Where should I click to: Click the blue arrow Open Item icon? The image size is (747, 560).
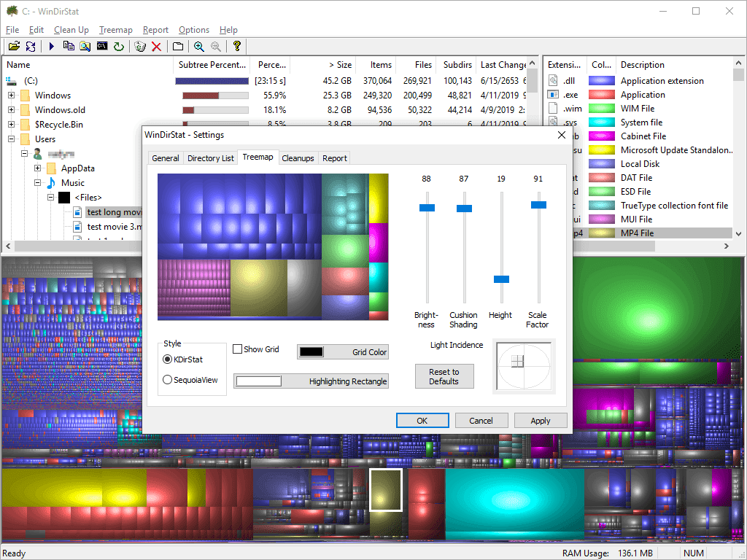click(52, 46)
